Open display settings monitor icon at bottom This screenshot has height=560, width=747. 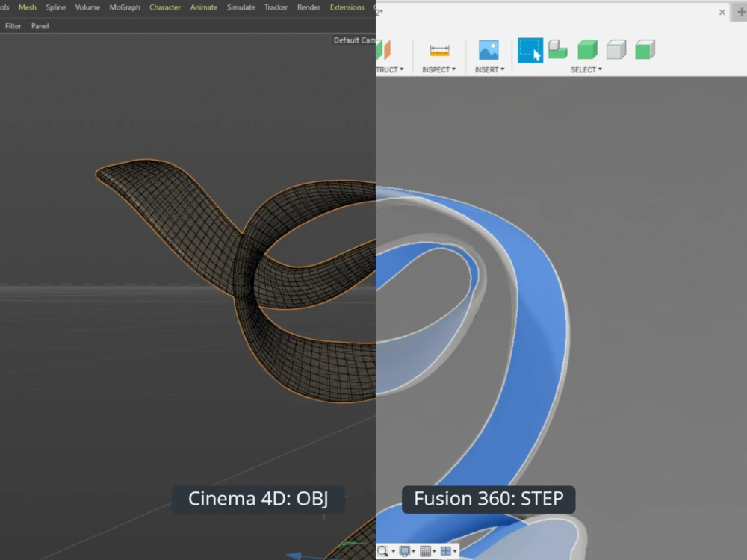(x=403, y=551)
